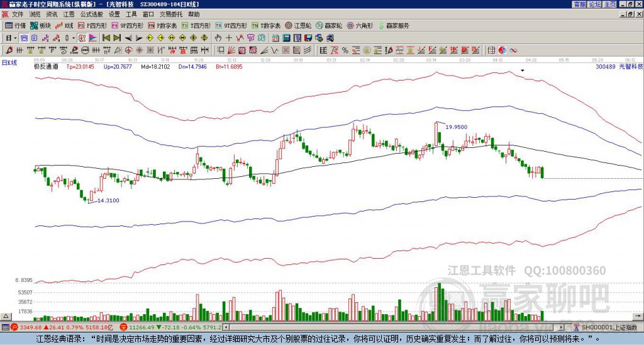Click the Bt=11.6895 channel value
Image resolution: width=644 pixels, height=345 pixels.
pos(229,66)
